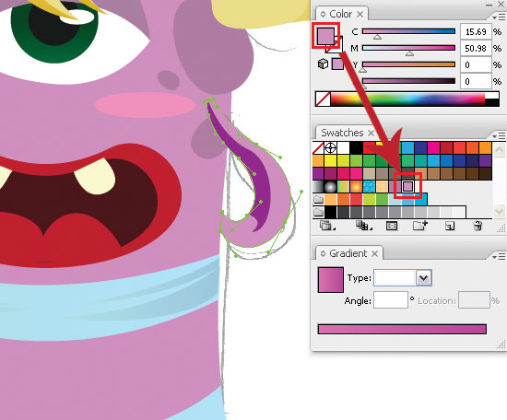The height and width of the screenshot is (420, 507).
Task: Click the cycle arrows on Gradient tab
Action: click(x=323, y=253)
